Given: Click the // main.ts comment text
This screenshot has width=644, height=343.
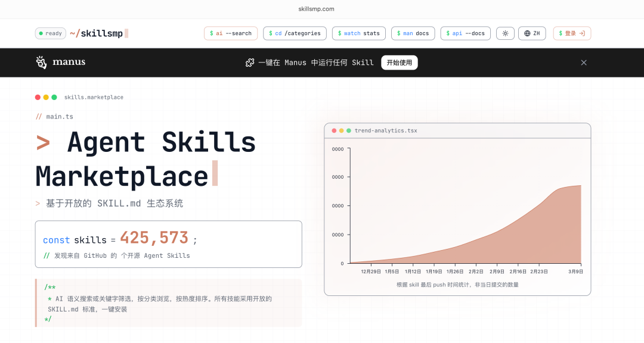Looking at the screenshot, I should (55, 117).
